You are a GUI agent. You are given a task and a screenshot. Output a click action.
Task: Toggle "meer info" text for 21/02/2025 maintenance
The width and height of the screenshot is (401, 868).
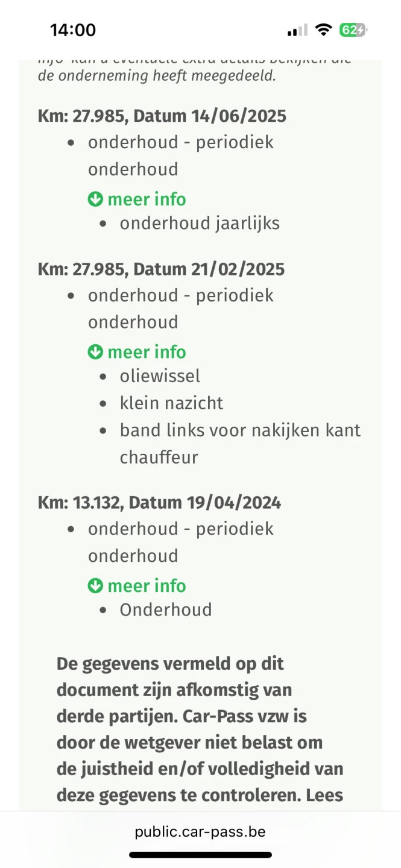pos(147,352)
